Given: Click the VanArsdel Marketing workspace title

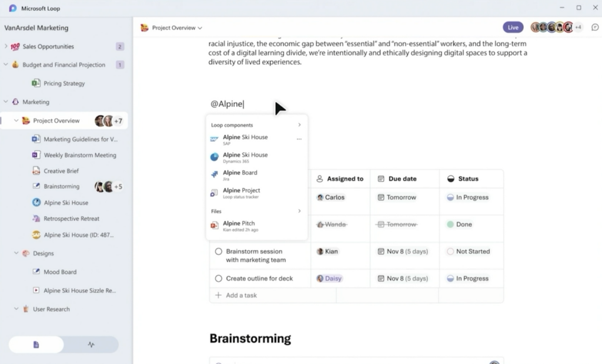Looking at the screenshot, I should [x=36, y=28].
